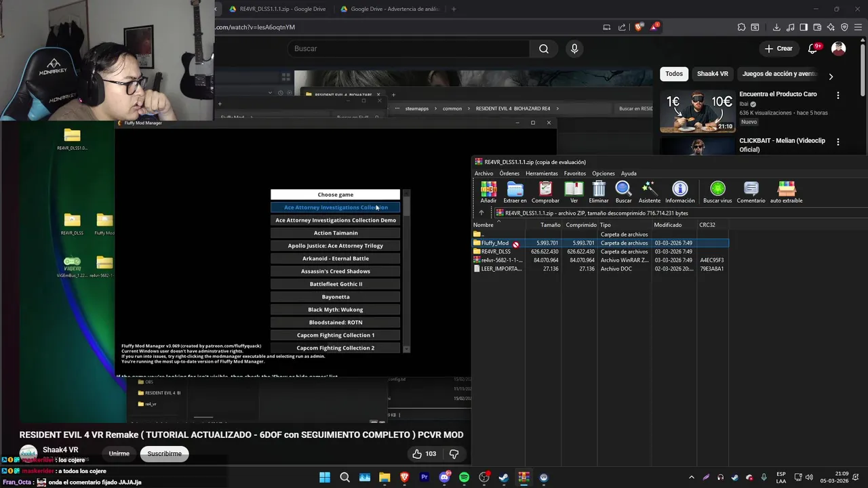Open the share page icon in address bar
The image size is (868, 488).
point(622,27)
